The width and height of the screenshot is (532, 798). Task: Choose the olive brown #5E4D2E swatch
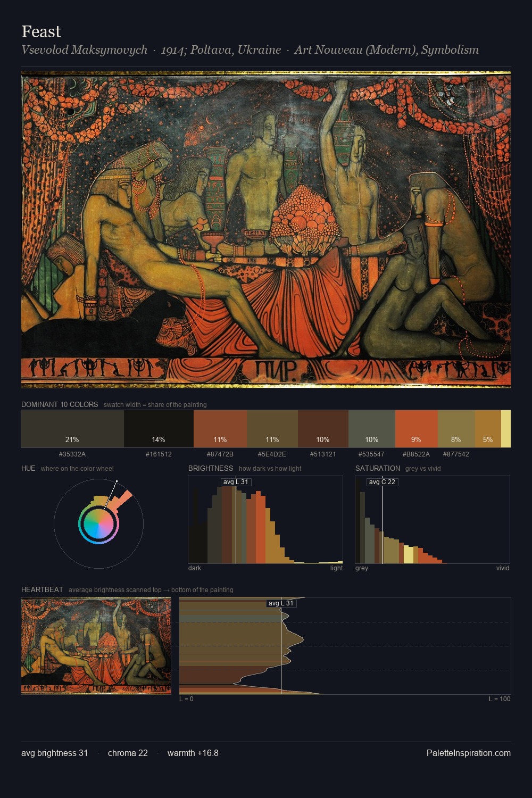(272, 429)
